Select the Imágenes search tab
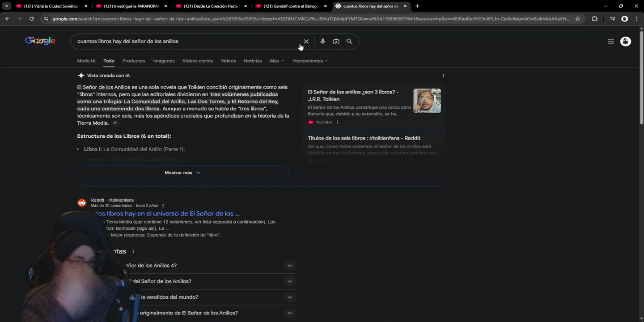The height and width of the screenshot is (322, 644). (164, 61)
